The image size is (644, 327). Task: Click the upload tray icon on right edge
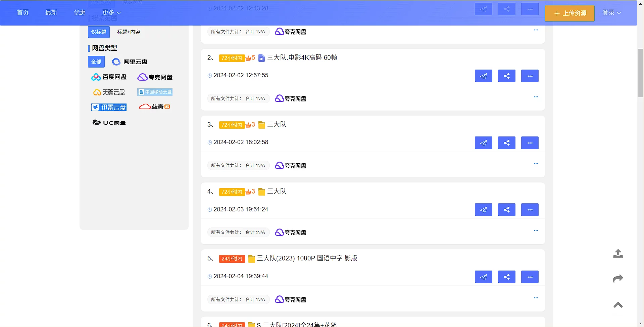click(x=618, y=254)
